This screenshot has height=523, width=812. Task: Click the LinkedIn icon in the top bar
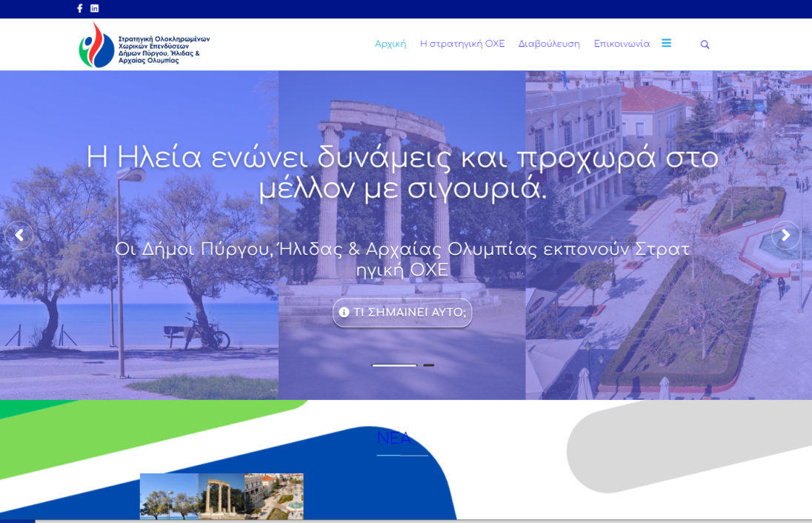click(94, 8)
